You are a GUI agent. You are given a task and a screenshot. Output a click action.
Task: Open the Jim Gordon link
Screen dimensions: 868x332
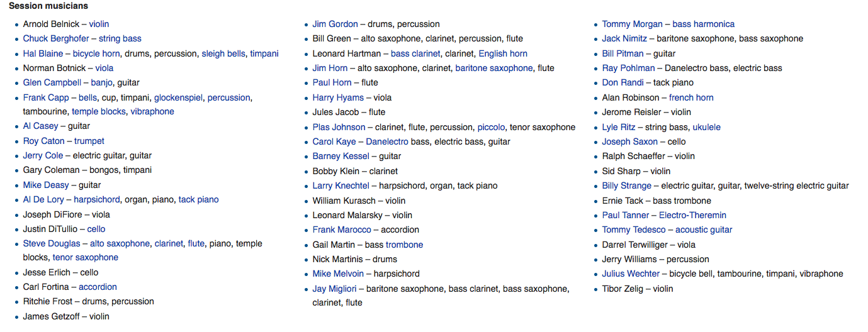pyautogui.click(x=335, y=24)
